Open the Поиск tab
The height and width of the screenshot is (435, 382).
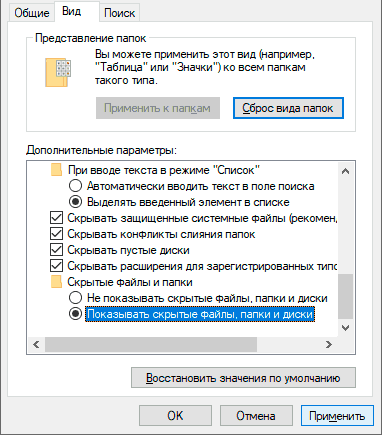click(x=119, y=13)
